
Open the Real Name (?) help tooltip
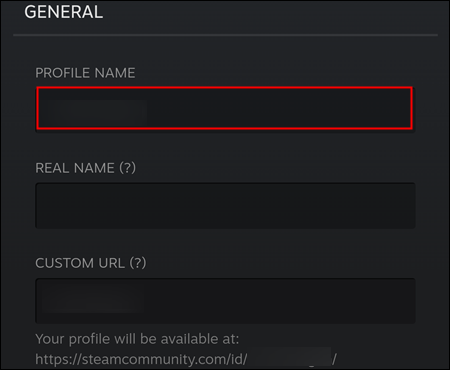pos(128,167)
